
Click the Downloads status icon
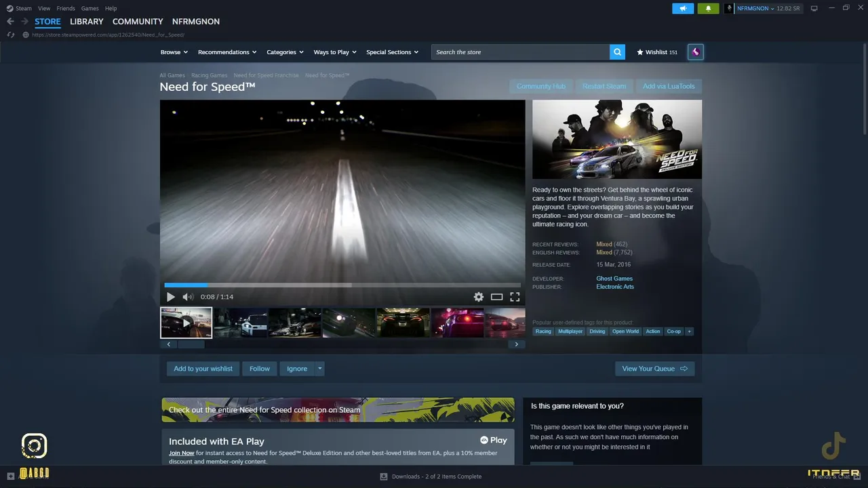(x=384, y=476)
